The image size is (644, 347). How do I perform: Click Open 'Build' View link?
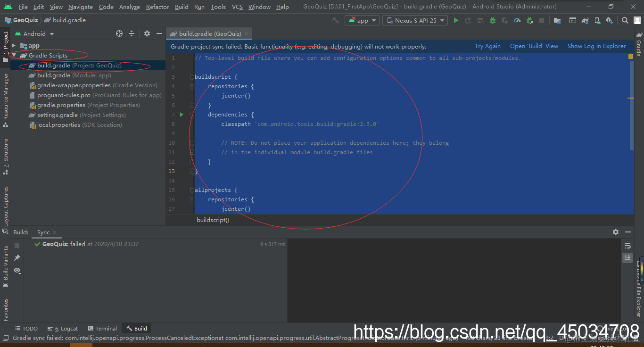pos(534,46)
